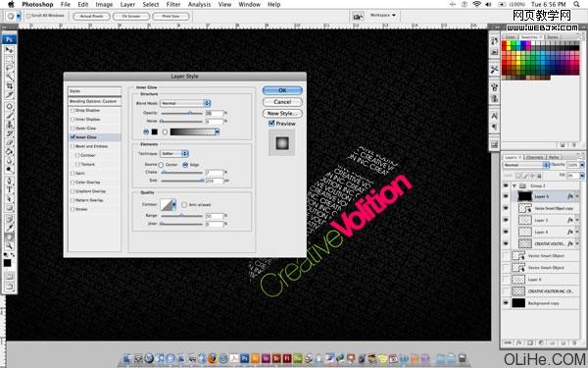Select the Clone Stamp tool

point(10,125)
